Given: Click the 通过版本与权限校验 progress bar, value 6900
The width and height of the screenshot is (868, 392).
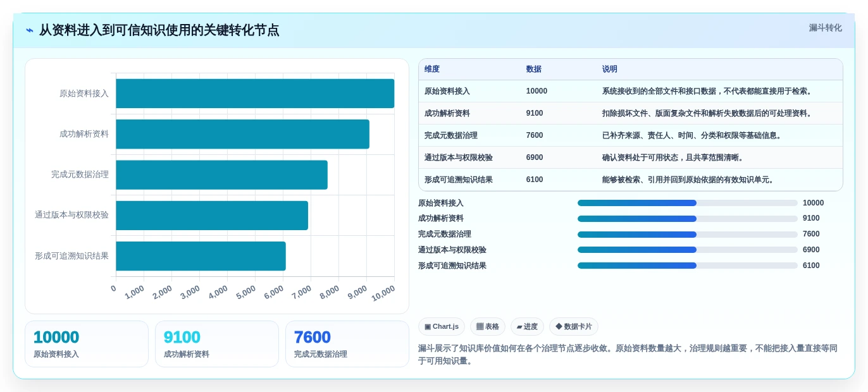Looking at the screenshot, I should [687, 250].
